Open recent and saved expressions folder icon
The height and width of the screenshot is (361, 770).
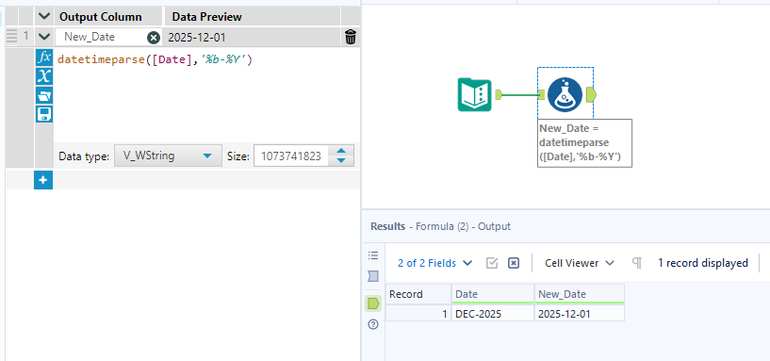tap(44, 95)
